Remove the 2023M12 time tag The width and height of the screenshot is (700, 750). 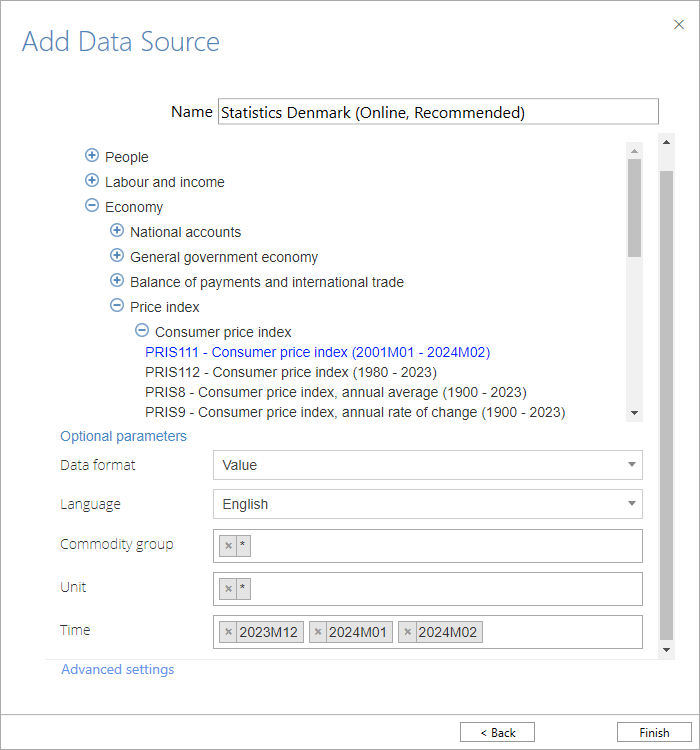click(x=228, y=632)
